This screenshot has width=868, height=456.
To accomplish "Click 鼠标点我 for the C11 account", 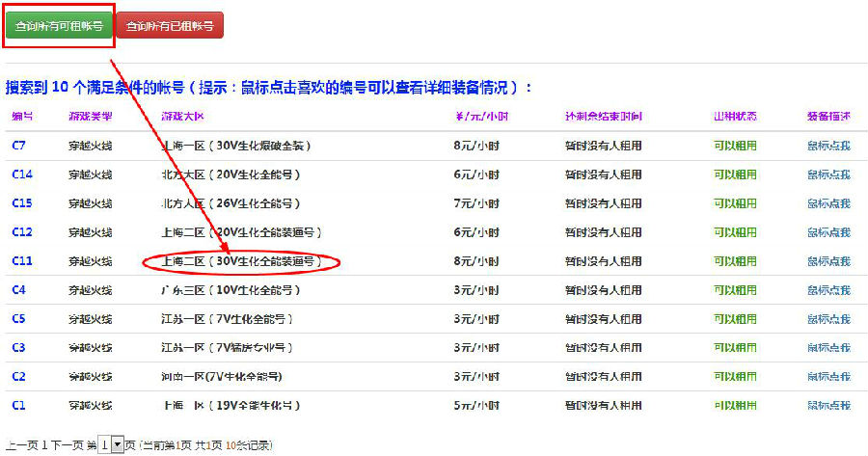I will [x=828, y=261].
